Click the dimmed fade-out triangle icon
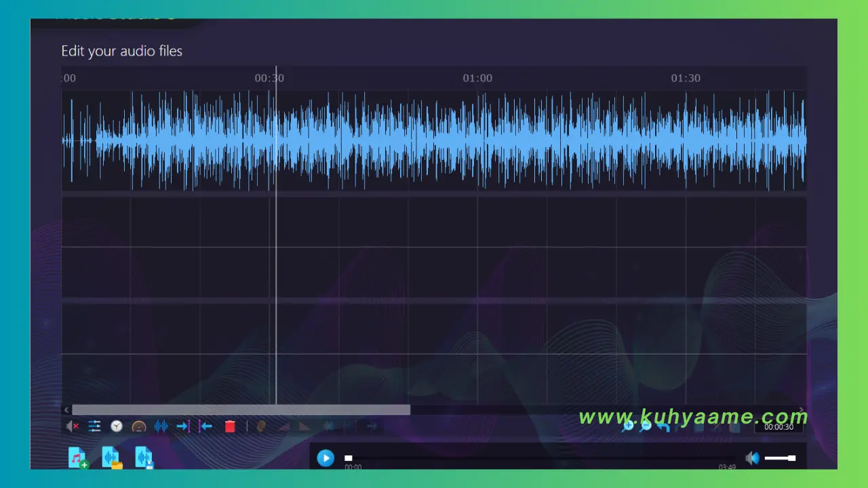Image resolution: width=868 pixels, height=488 pixels. pyautogui.click(x=305, y=426)
